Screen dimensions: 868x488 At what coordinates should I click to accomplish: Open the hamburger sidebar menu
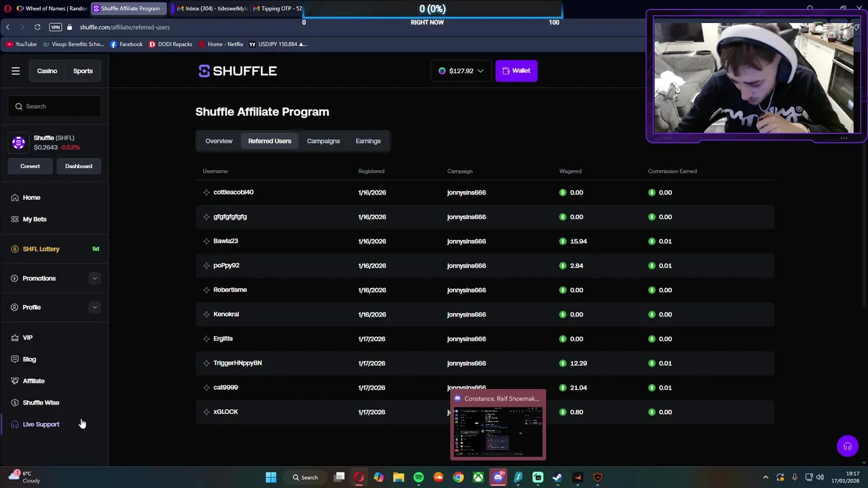click(16, 70)
